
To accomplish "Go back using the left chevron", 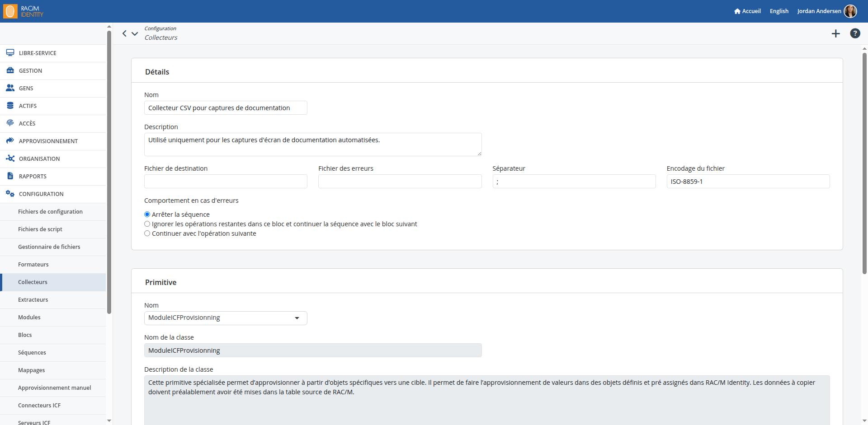I will pos(124,33).
